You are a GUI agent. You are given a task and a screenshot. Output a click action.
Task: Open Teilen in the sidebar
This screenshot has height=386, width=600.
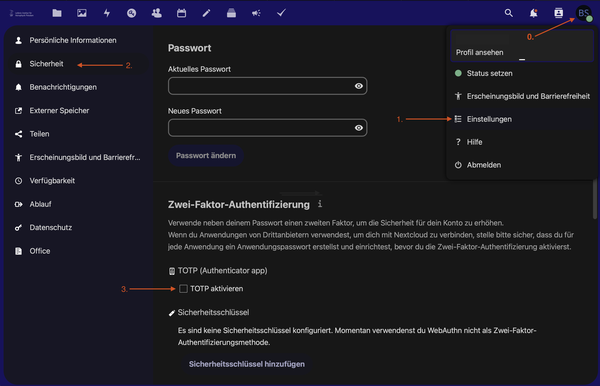pyautogui.click(x=77, y=134)
